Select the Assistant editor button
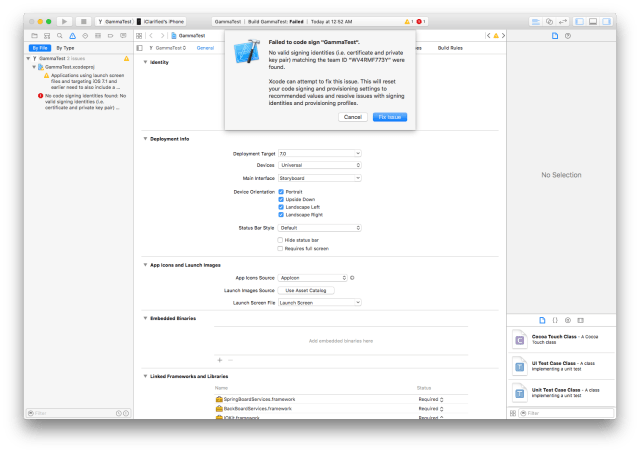 549,22
